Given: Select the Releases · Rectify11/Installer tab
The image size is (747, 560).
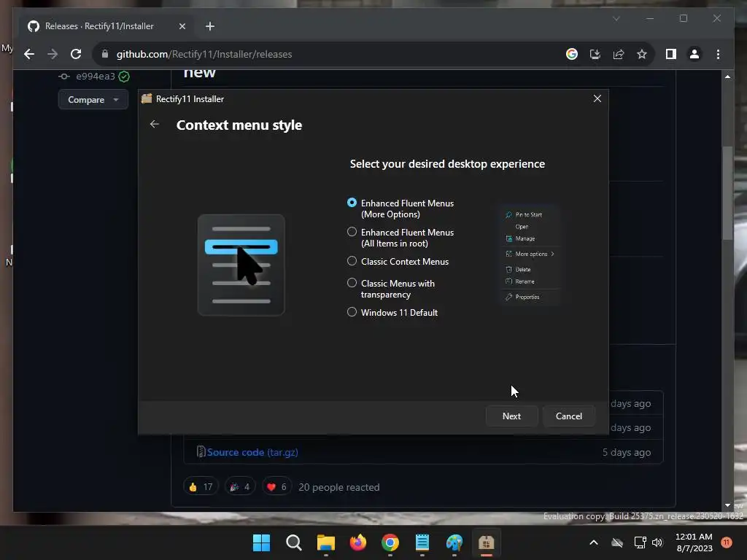Looking at the screenshot, I should 107,26.
